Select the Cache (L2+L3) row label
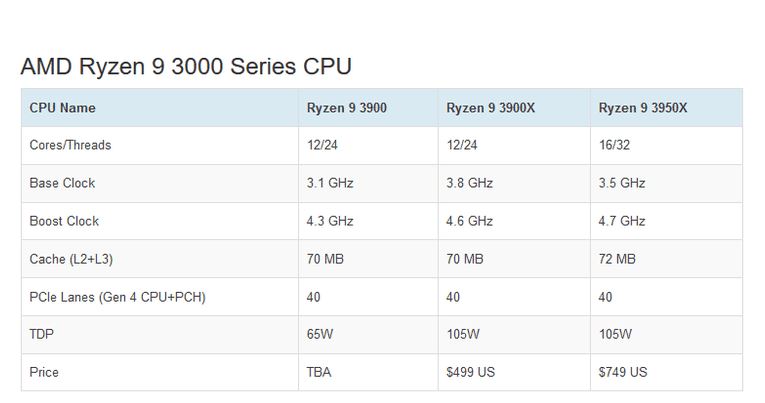This screenshot has height=403, width=765. [71, 259]
